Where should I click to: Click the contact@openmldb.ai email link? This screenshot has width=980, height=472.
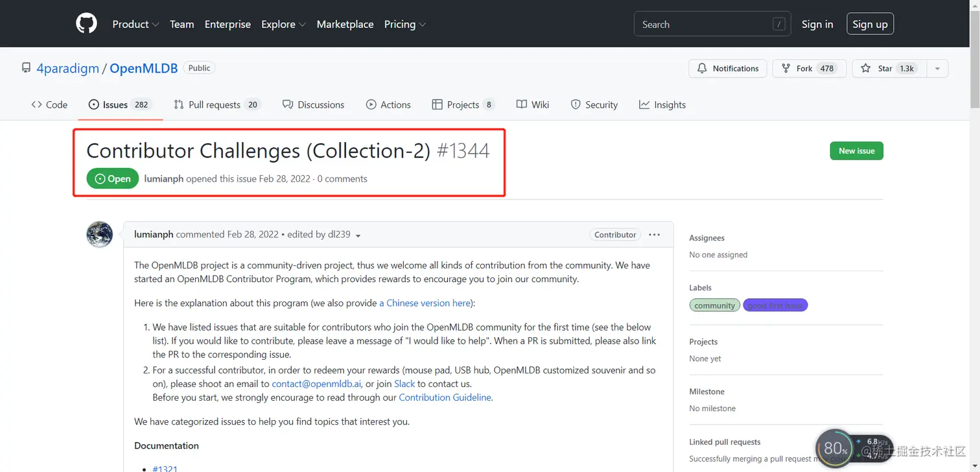(x=316, y=384)
